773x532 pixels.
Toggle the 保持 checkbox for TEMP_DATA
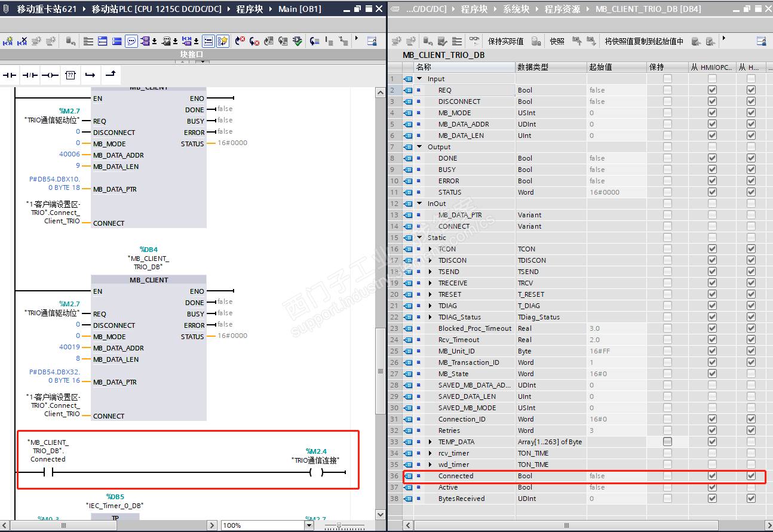pyautogui.click(x=667, y=442)
